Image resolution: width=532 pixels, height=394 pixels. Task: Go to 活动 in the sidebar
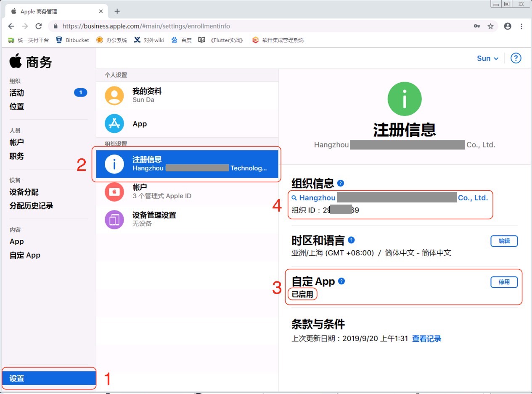point(17,93)
